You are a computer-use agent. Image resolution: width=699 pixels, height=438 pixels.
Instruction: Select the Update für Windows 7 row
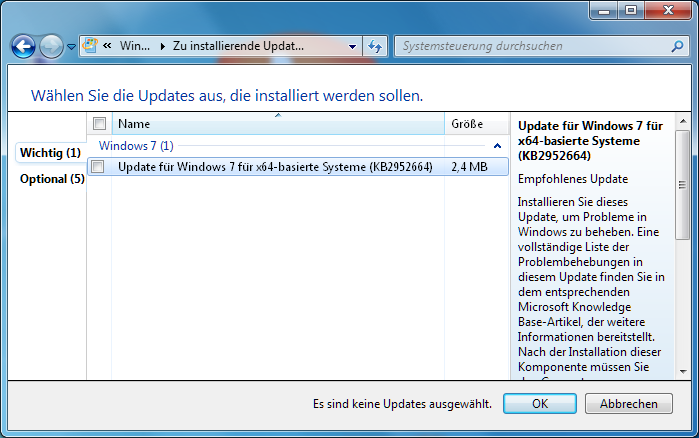tap(275, 167)
